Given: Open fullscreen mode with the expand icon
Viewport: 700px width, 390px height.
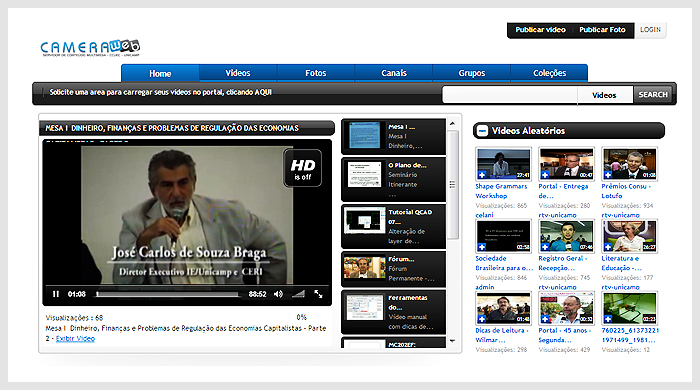Looking at the screenshot, I should tap(318, 294).
